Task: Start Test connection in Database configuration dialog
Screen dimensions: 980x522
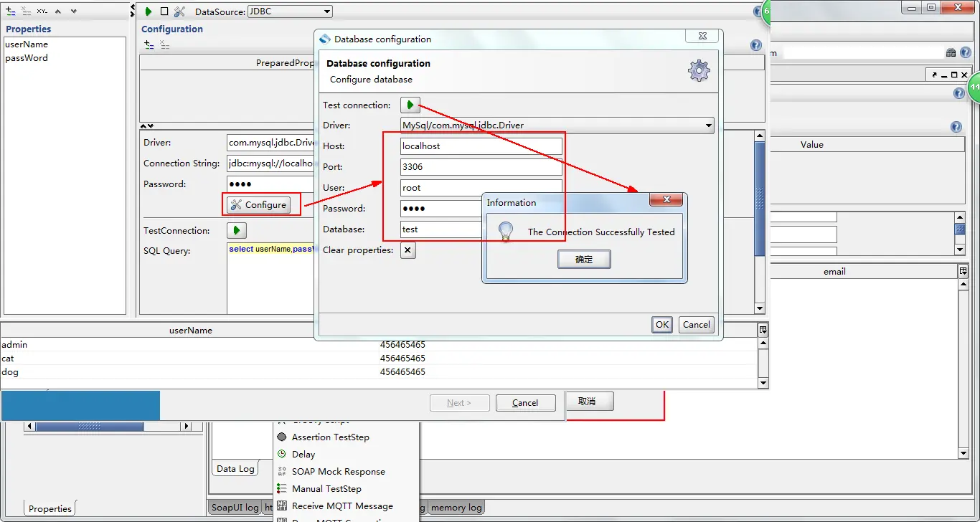Action: pyautogui.click(x=410, y=105)
